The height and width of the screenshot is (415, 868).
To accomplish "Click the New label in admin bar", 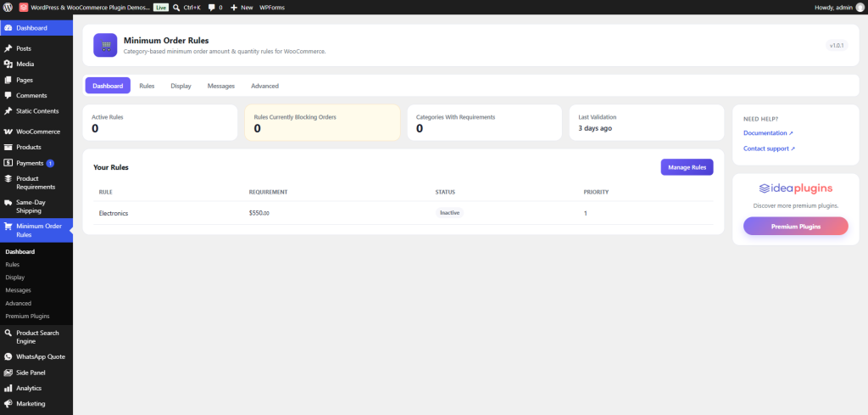I will click(x=247, y=8).
